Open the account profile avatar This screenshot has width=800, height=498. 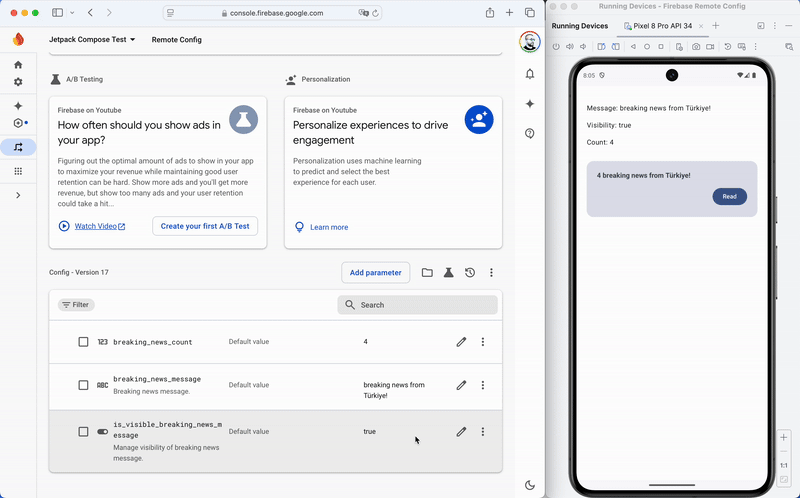pyautogui.click(x=530, y=42)
